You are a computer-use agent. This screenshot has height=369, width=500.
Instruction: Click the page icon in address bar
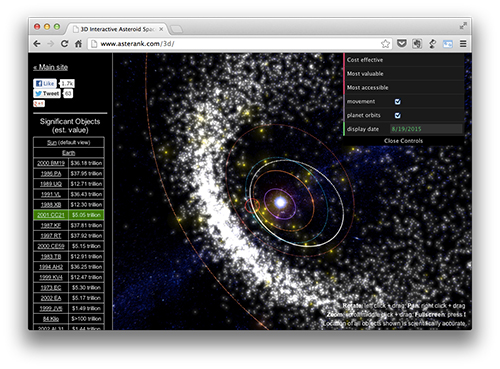94,44
